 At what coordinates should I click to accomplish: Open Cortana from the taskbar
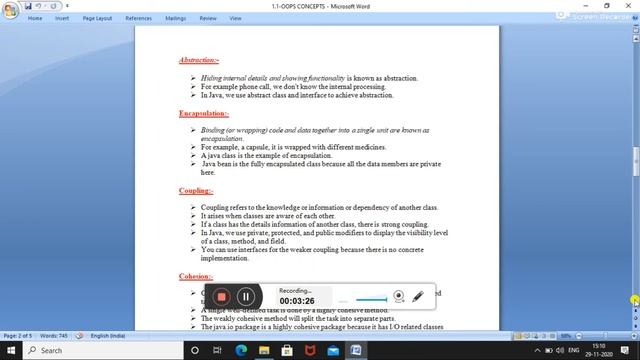(x=195, y=350)
